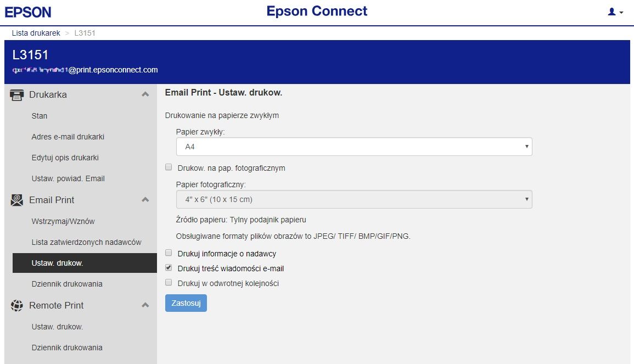
Task: Click the Drukarka printer icon
Action: (16, 95)
